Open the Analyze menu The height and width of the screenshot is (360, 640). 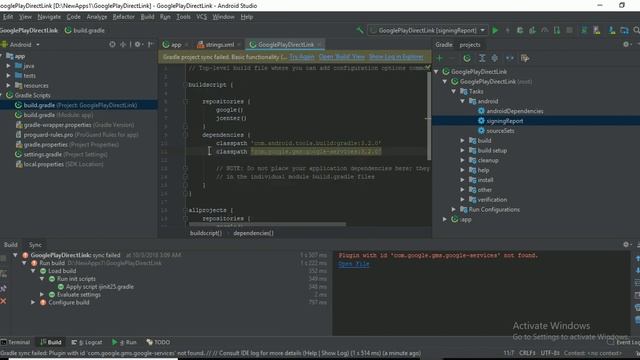click(97, 17)
